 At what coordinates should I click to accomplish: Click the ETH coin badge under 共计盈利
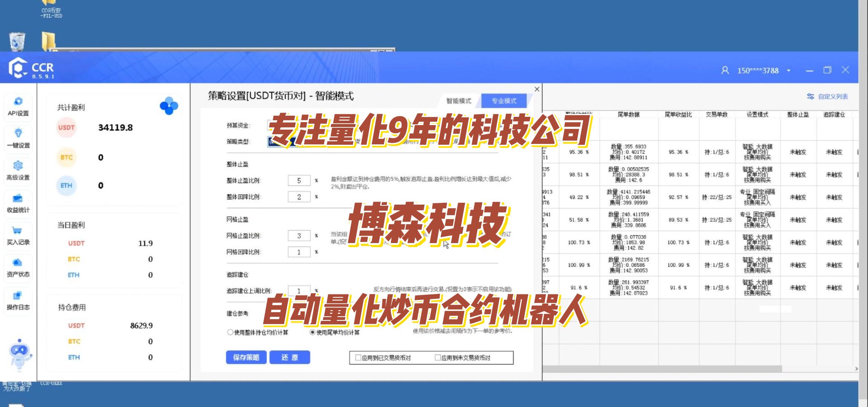pyautogui.click(x=66, y=185)
